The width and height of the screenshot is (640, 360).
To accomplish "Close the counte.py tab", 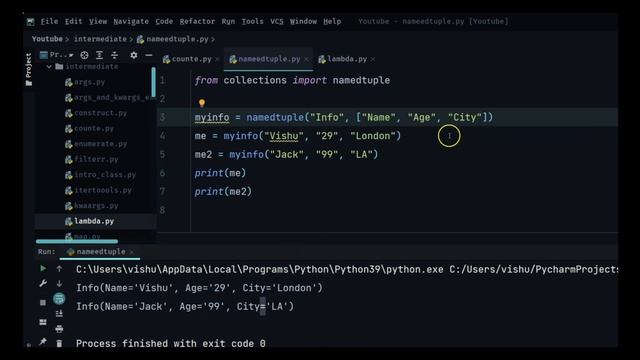I will (217, 59).
